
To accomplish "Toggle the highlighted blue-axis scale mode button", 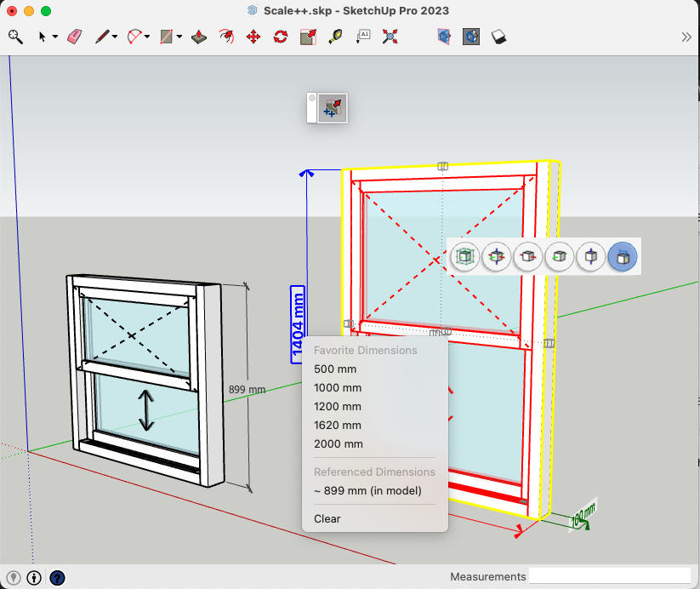I will click(623, 256).
